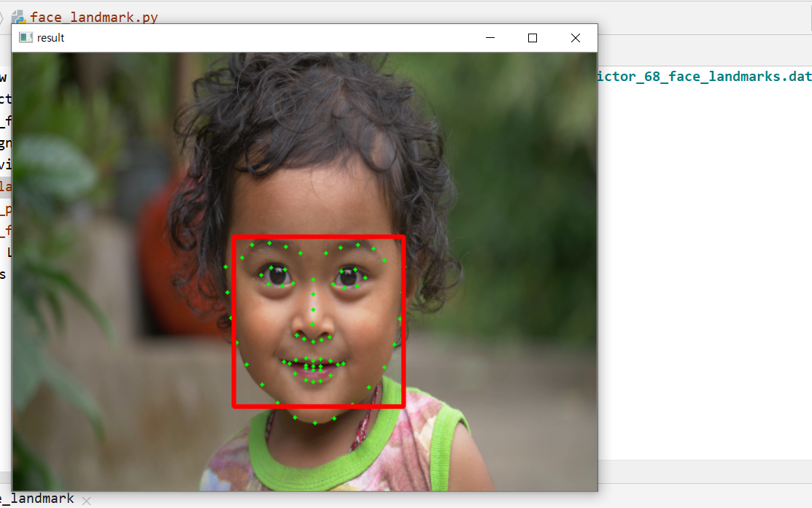Screen dimensions: 812x508
Task: Open the face_landmark.py breadcrumb item
Action: tap(93, 18)
